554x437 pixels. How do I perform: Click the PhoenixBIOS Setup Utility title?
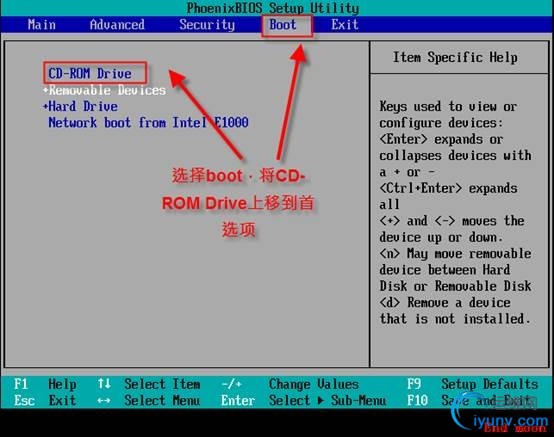click(x=273, y=8)
